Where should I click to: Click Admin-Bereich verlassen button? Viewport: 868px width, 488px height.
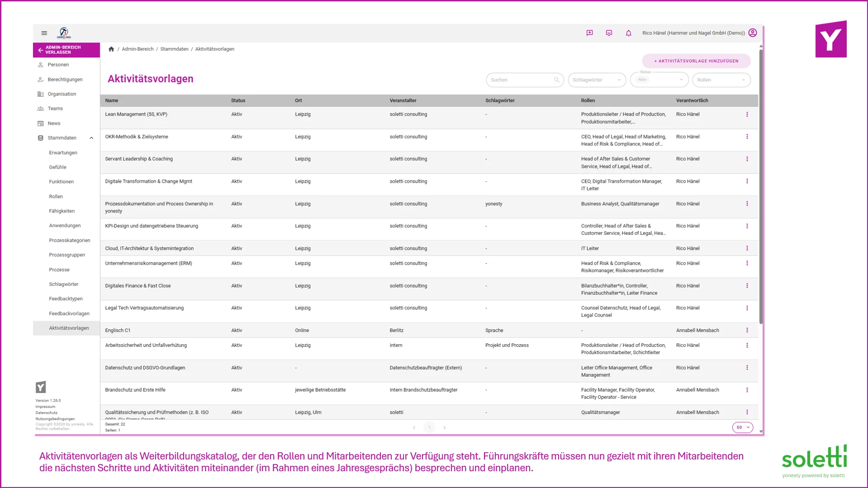[66, 50]
